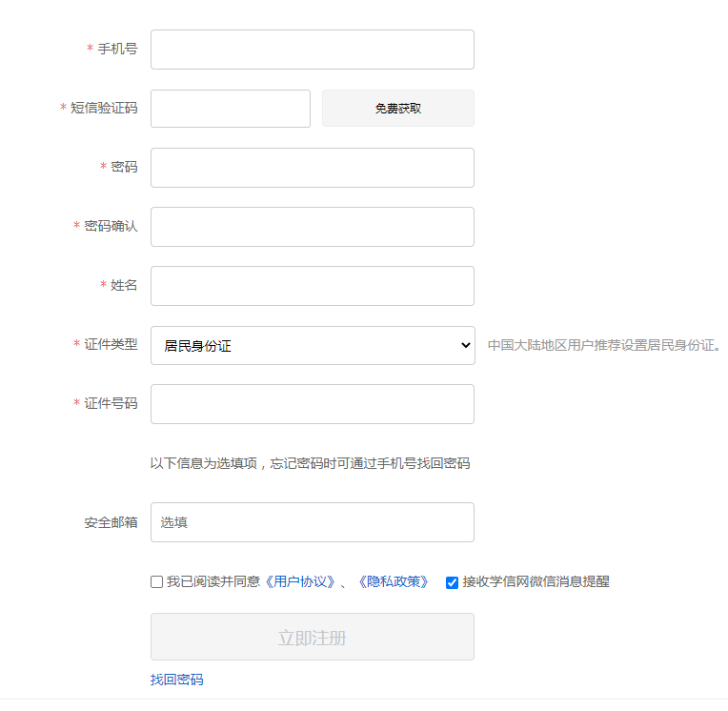Screen dimensions: 728x711
Task: Click the hint 中国大陆地区用户推荐设置居民身份证
Action: pyautogui.click(x=604, y=345)
